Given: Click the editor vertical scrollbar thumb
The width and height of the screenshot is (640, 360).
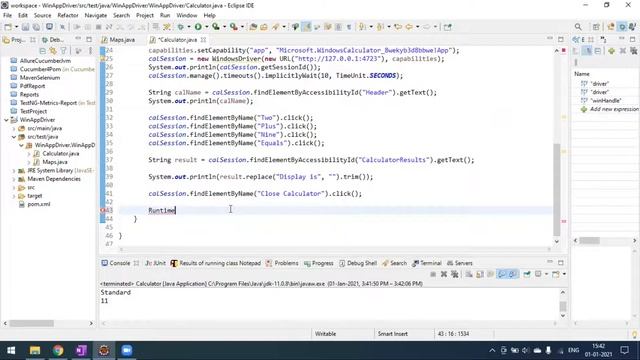Looking at the screenshot, I should click(557, 190).
